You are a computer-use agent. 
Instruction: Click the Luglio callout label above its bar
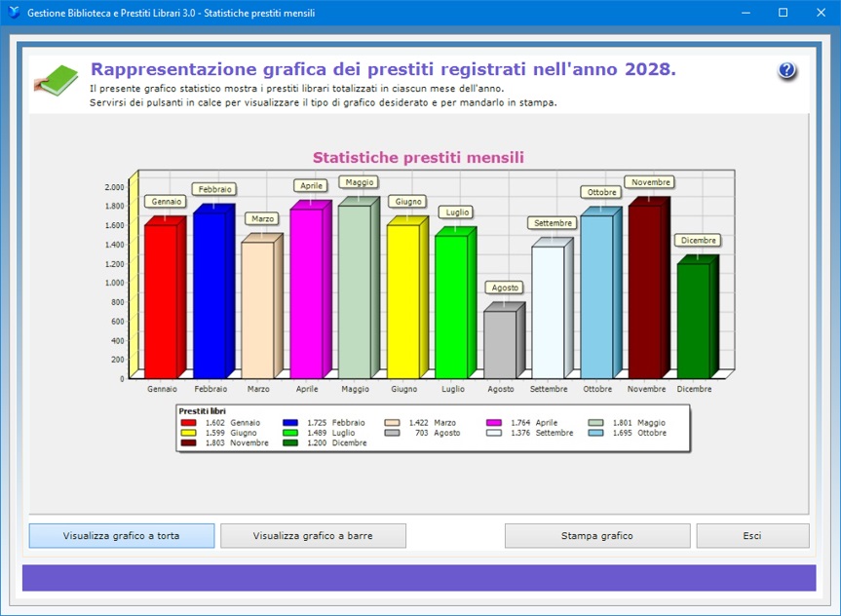pyautogui.click(x=457, y=212)
